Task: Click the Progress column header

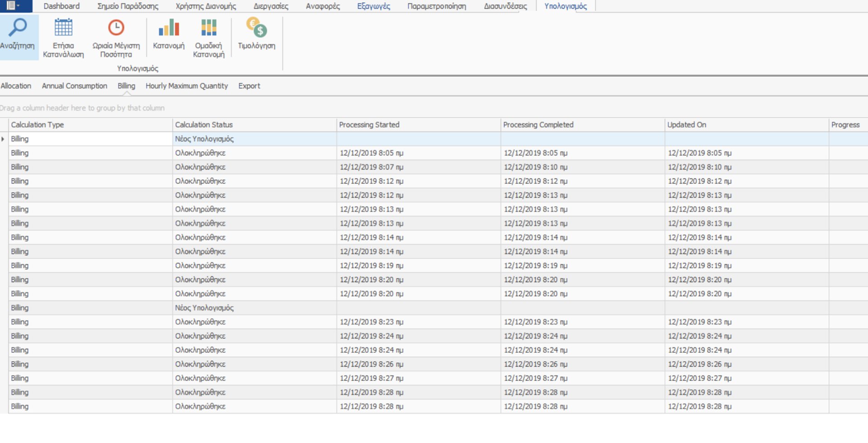Action: [x=845, y=125]
